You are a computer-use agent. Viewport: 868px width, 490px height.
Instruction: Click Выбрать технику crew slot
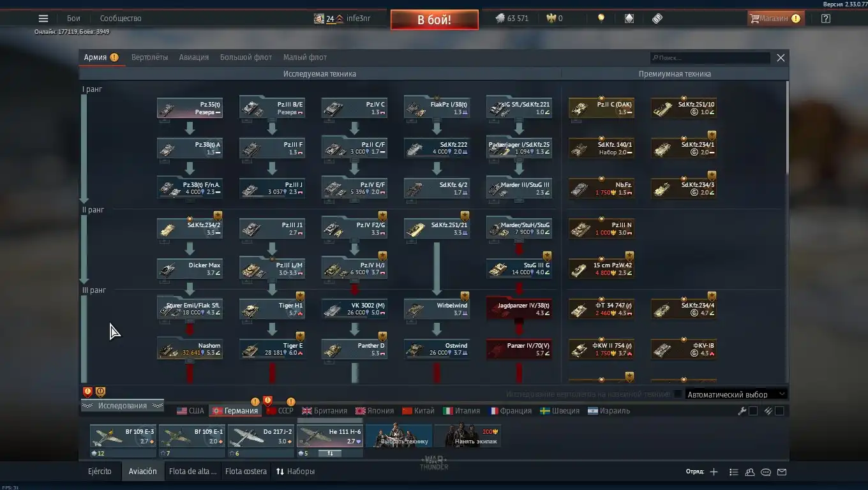(398, 436)
